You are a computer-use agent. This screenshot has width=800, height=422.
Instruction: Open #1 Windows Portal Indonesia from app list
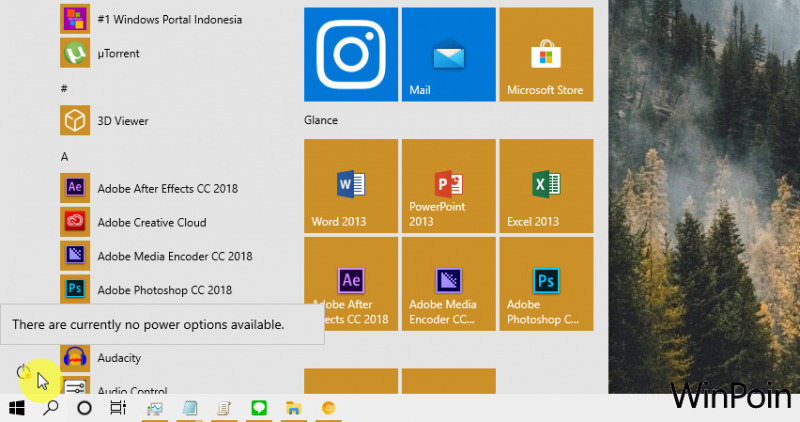(151, 19)
